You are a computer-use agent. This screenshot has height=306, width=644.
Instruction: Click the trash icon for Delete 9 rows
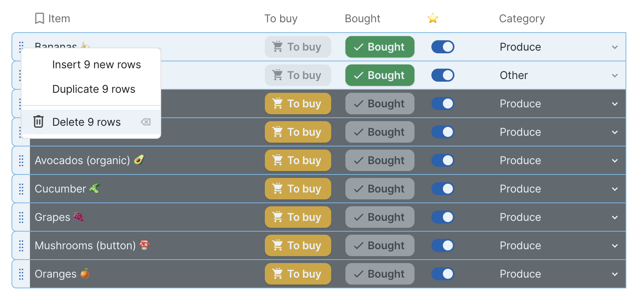tap(38, 122)
